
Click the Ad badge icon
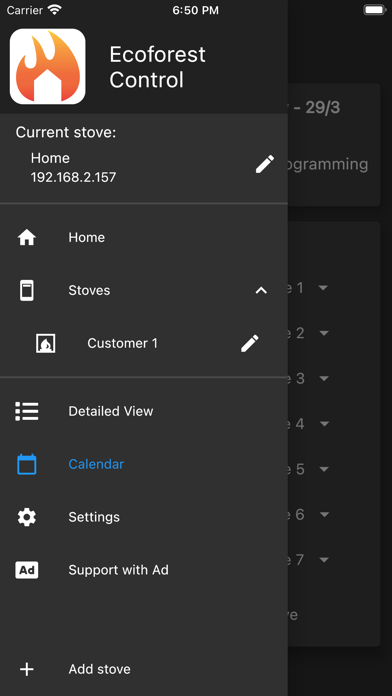pos(27,570)
